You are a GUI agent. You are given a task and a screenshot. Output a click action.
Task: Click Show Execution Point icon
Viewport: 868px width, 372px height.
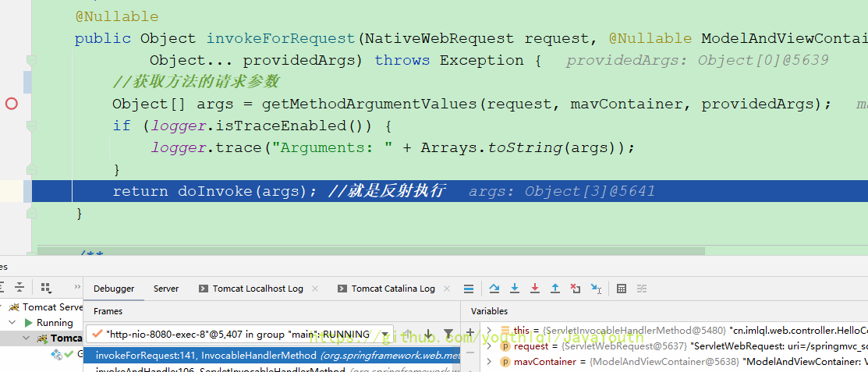[x=469, y=289]
